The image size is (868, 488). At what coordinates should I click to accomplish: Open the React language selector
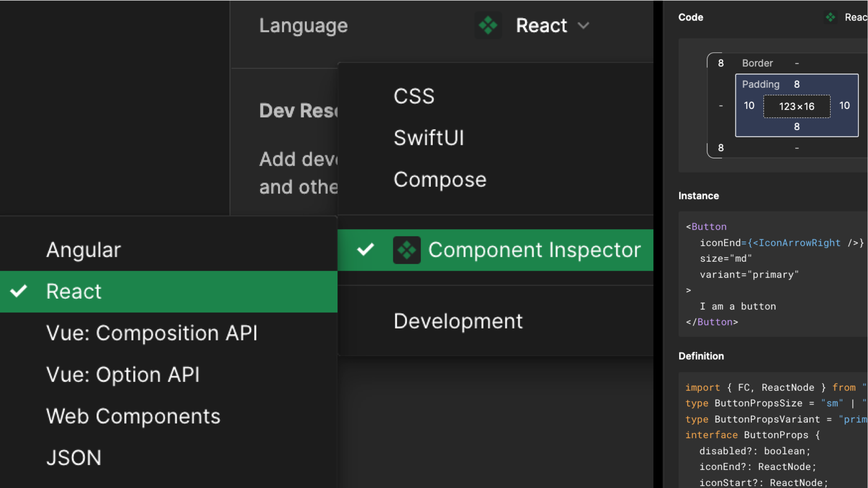pyautogui.click(x=541, y=26)
